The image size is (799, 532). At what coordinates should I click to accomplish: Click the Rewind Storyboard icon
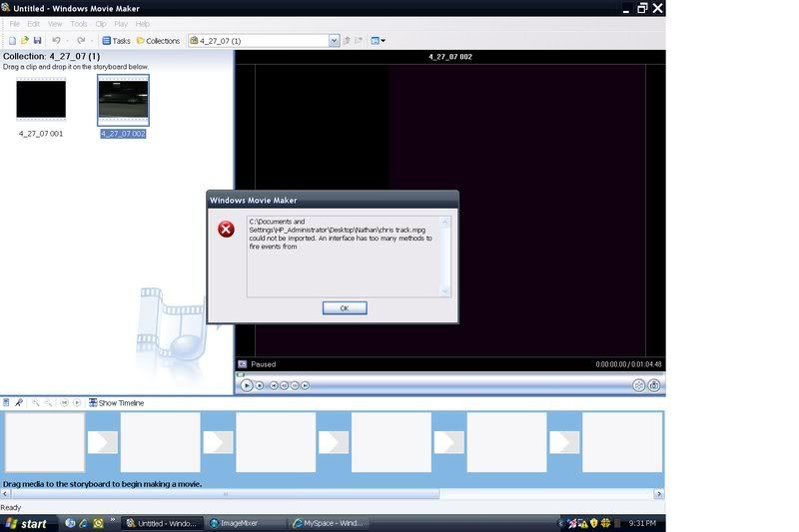pyautogui.click(x=64, y=402)
